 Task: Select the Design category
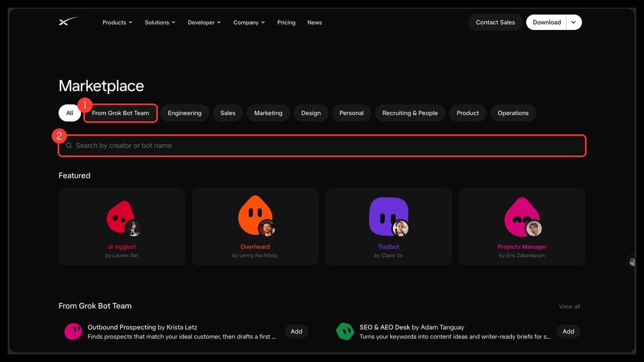[311, 113]
